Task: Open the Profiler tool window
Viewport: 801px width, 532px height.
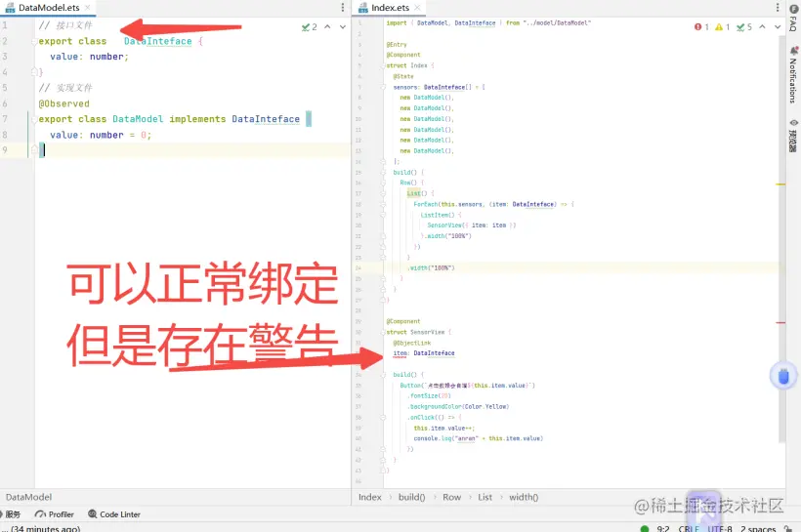Action: coord(54,514)
